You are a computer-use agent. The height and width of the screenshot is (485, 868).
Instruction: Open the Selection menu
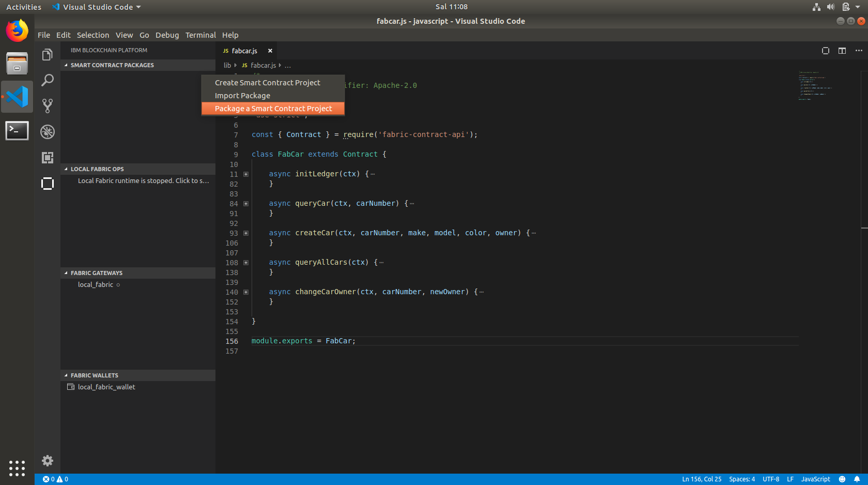93,35
